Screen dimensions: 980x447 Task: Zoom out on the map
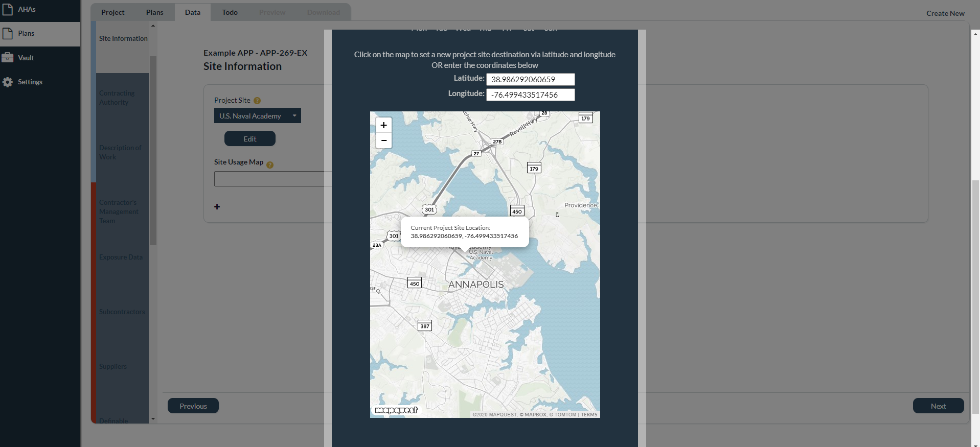tap(384, 140)
